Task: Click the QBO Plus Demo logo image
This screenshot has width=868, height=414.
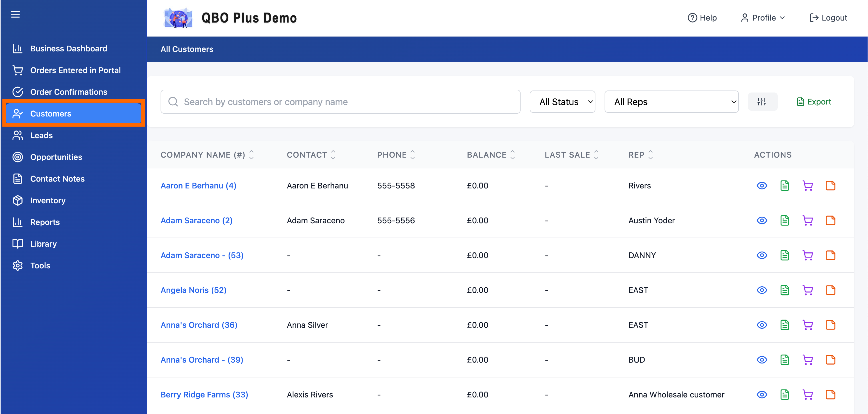Action: (178, 18)
